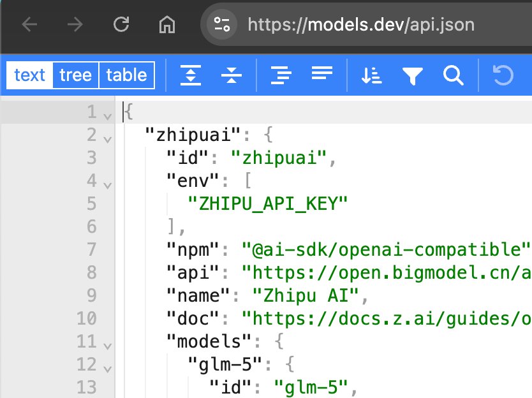Go forward with the browser forward arrow
This screenshot has width=532, height=398.
75,24
